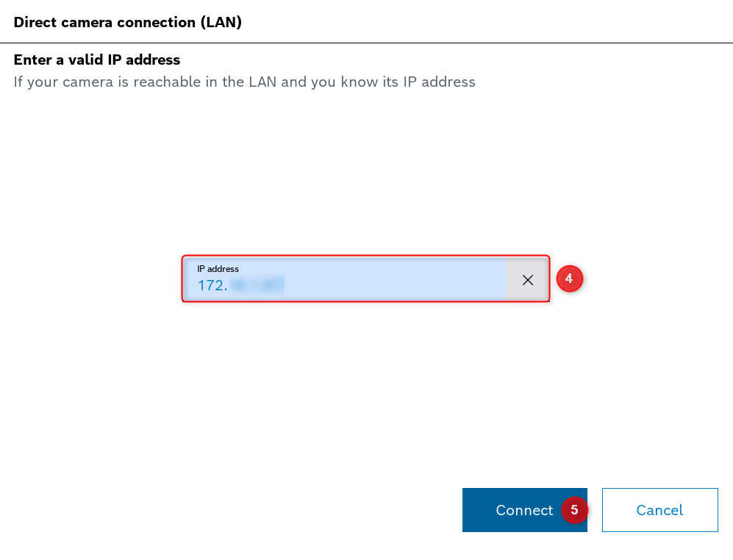
Task: Place cursor on "172." text in field
Action: (212, 285)
